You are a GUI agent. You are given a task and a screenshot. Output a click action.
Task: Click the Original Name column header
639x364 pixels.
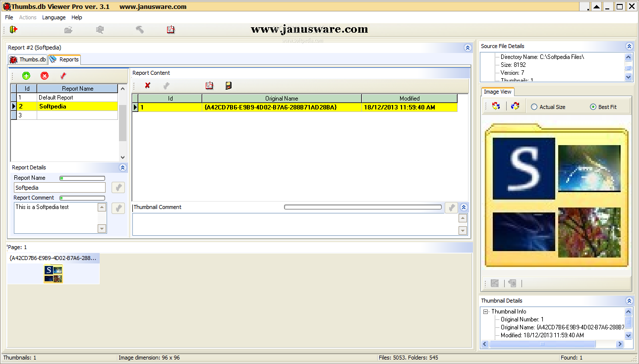[282, 99]
